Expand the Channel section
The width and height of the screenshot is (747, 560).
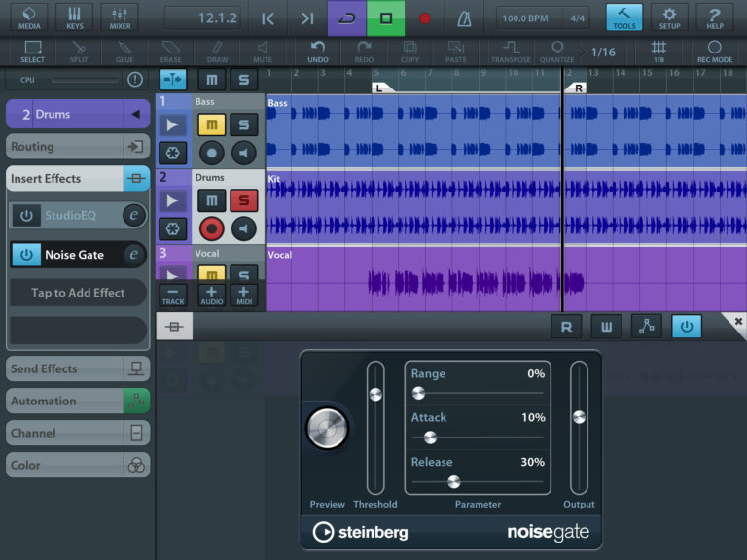[x=78, y=433]
